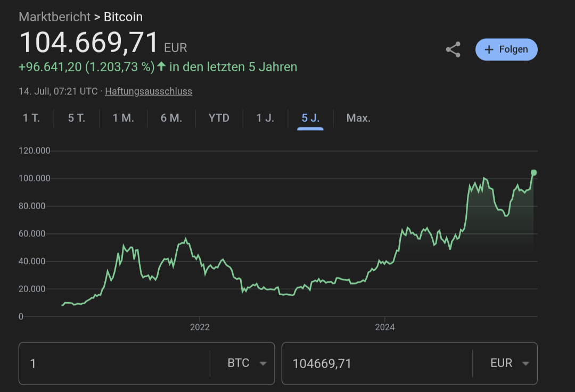Choose the 1 J. time range

click(265, 118)
